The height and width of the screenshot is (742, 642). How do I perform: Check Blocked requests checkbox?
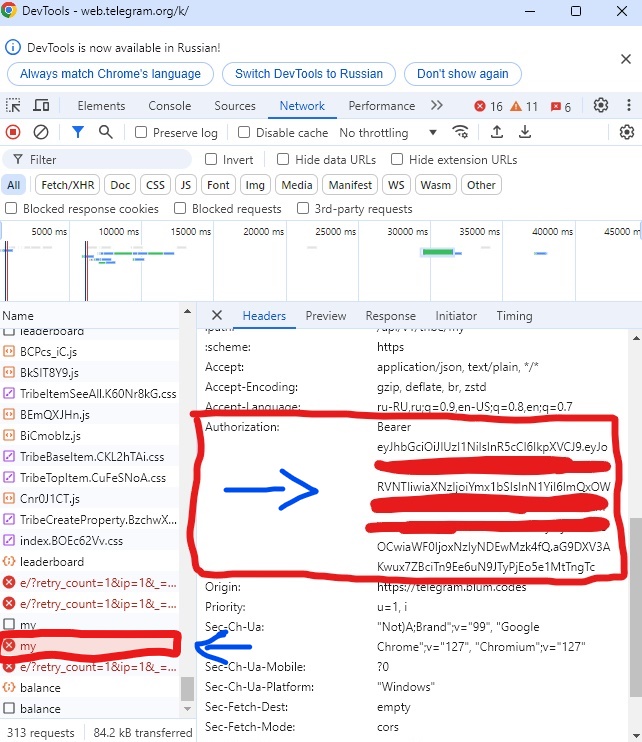point(180,208)
